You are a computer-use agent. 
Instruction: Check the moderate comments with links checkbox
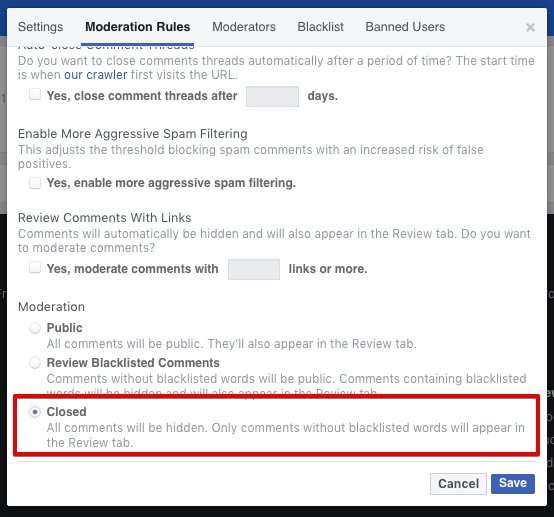(35, 267)
